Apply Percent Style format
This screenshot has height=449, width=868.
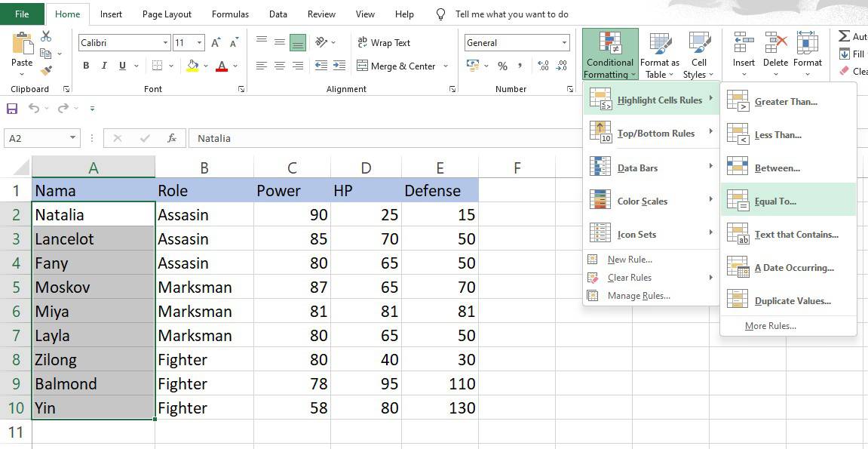[x=503, y=66]
